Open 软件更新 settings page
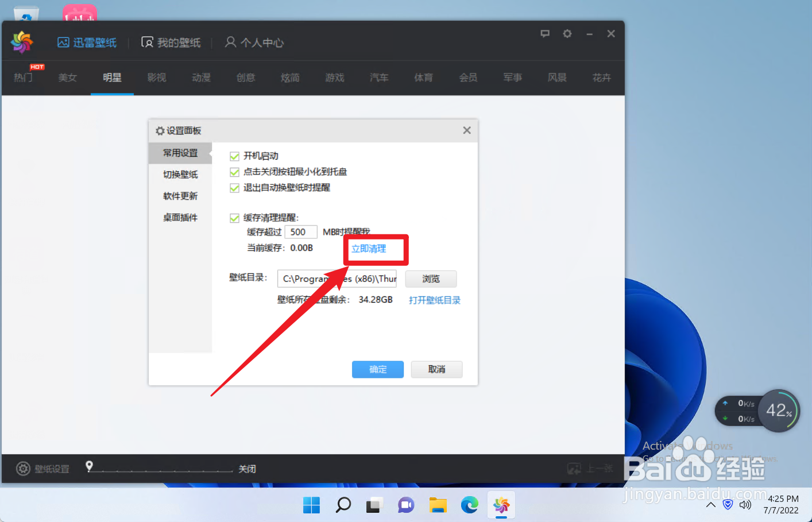 tap(180, 196)
